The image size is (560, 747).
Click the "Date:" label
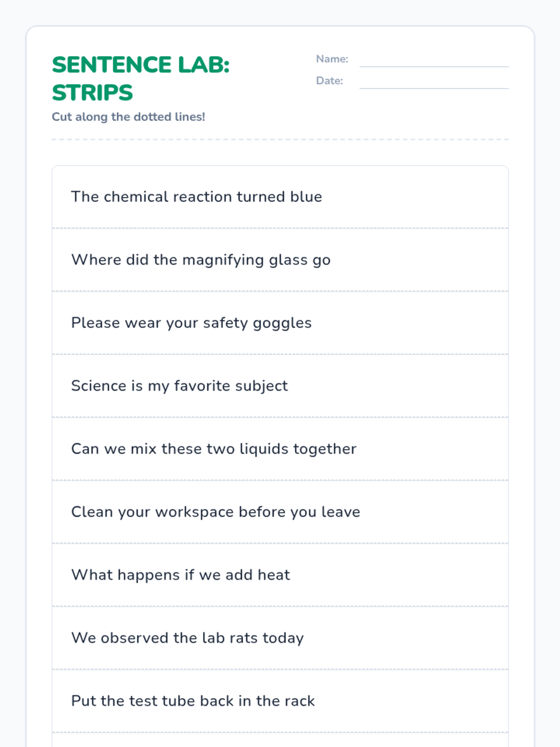click(329, 81)
